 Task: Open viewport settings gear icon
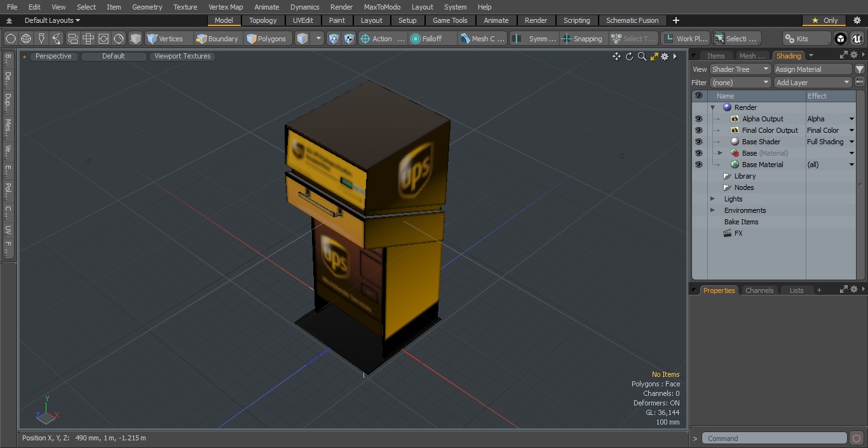click(x=665, y=57)
